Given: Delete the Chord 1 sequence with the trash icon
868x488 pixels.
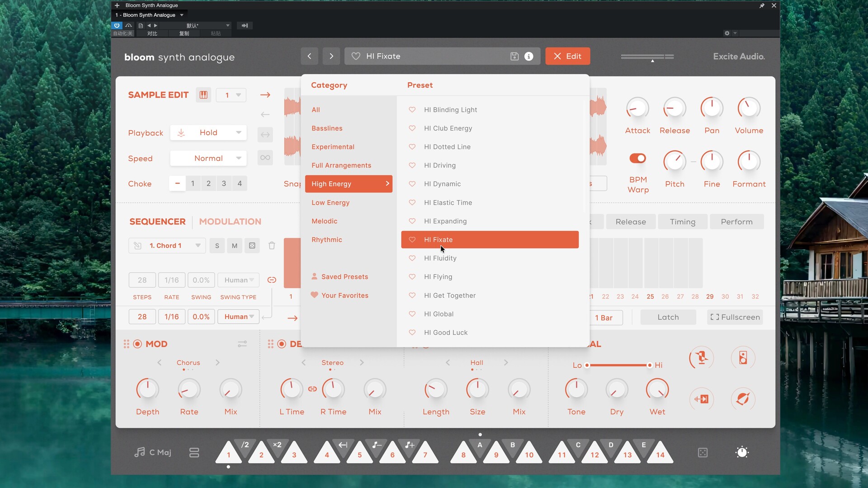Looking at the screenshot, I should coord(272,245).
